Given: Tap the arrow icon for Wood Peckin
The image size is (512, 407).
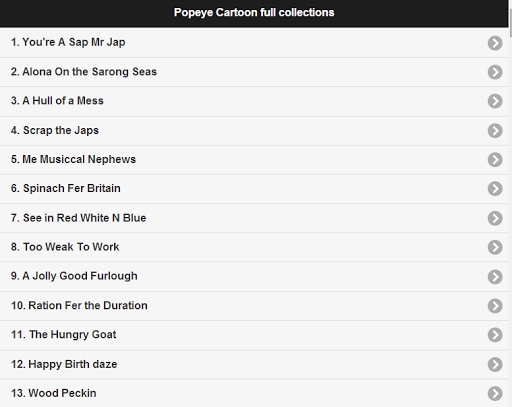Looking at the screenshot, I should (495, 394).
